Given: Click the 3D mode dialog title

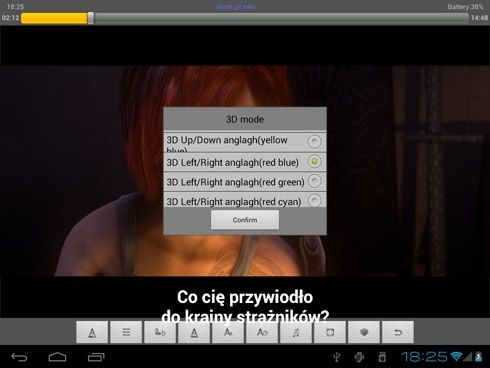Looking at the screenshot, I should (x=245, y=119).
